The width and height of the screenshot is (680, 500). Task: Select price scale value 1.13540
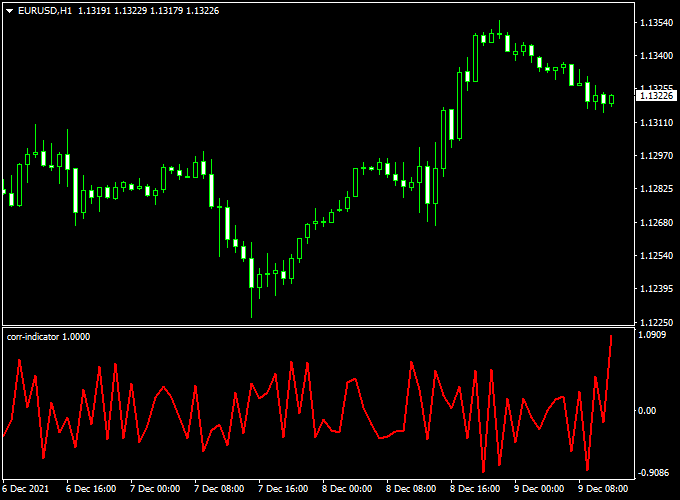(657, 23)
